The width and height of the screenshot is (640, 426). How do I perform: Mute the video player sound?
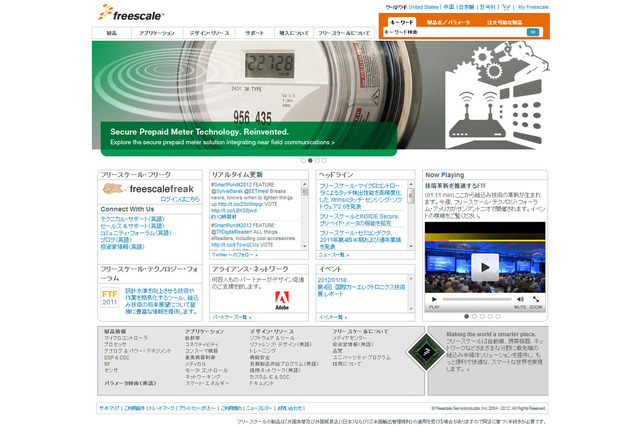[x=520, y=299]
